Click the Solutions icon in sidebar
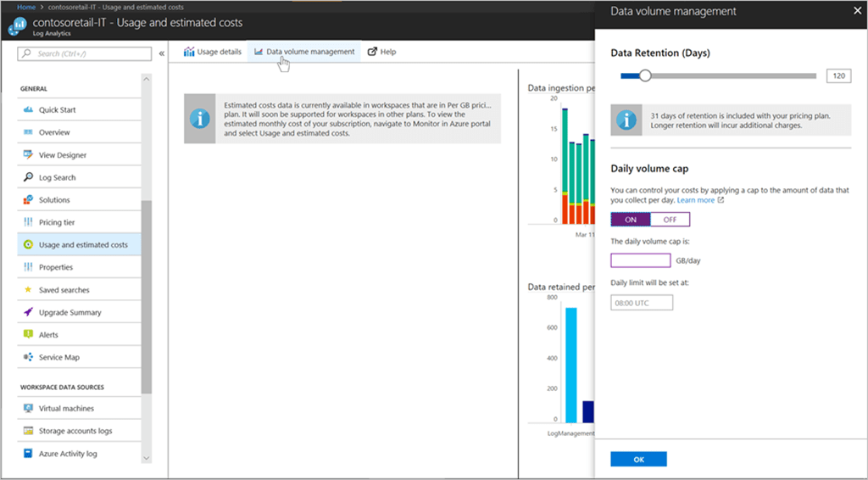Image resolution: width=868 pixels, height=480 pixels. pyautogui.click(x=28, y=200)
